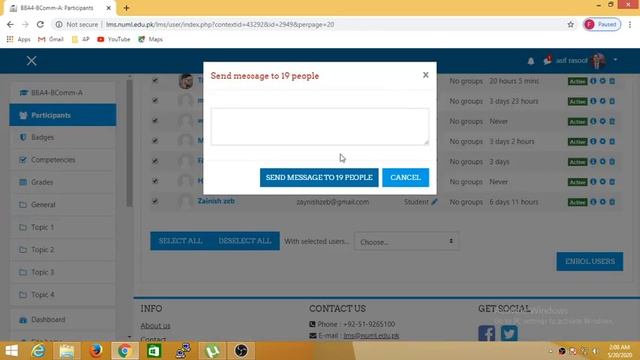Viewport: 640px width, 360px height.
Task: Open With selected users Choose dropdown
Action: pos(406,242)
